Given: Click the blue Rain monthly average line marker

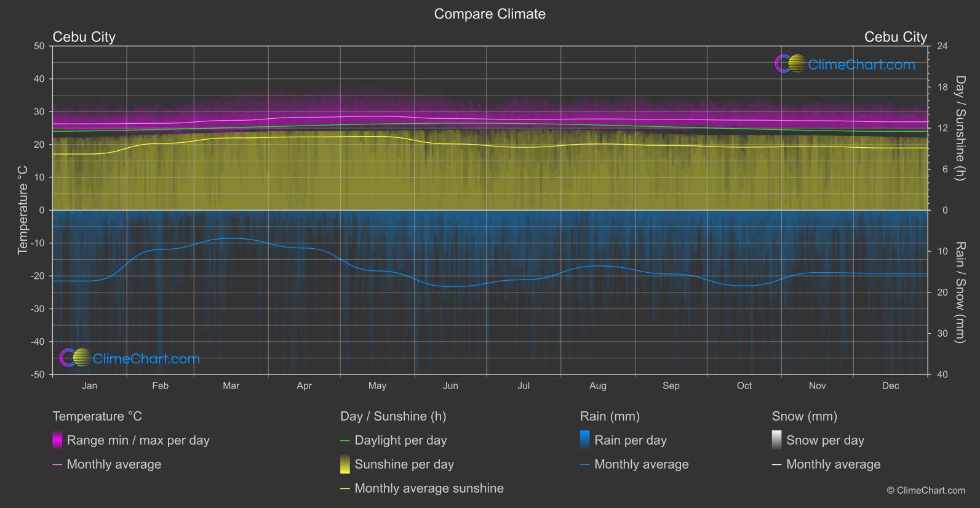Looking at the screenshot, I should (x=584, y=465).
